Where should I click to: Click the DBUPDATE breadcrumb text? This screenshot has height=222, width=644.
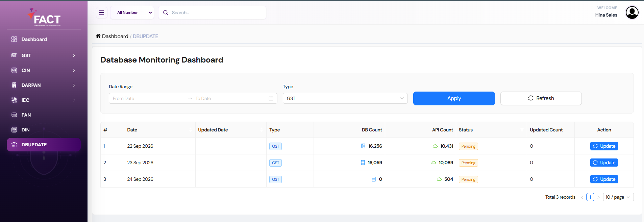145,36
